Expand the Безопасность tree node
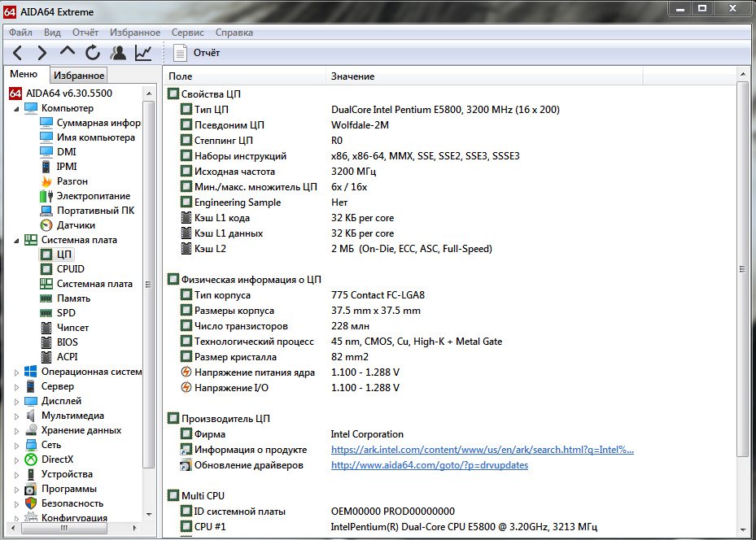 point(16,504)
